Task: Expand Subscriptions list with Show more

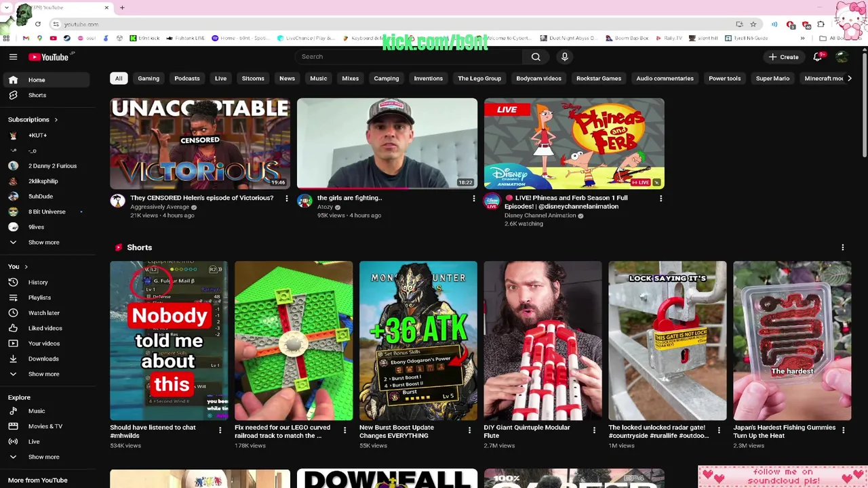Action: pyautogui.click(x=45, y=243)
